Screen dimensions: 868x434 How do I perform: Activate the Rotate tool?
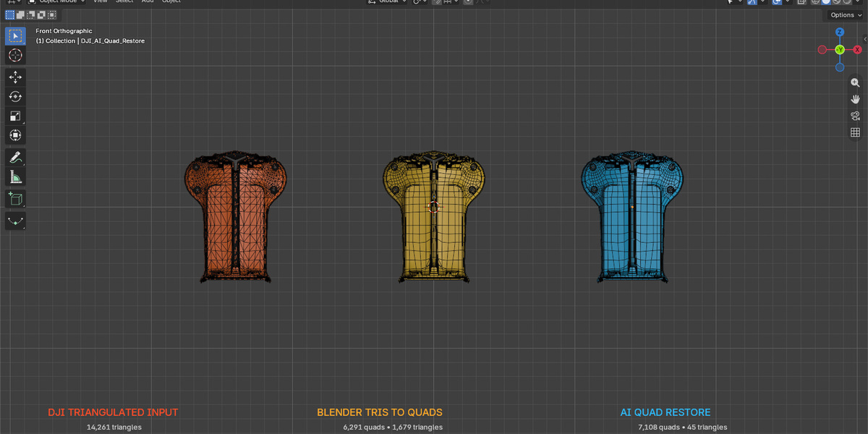pos(15,96)
